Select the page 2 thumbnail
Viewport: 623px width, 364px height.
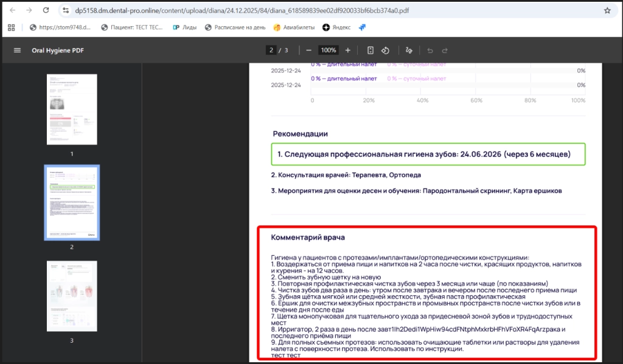[72, 202]
